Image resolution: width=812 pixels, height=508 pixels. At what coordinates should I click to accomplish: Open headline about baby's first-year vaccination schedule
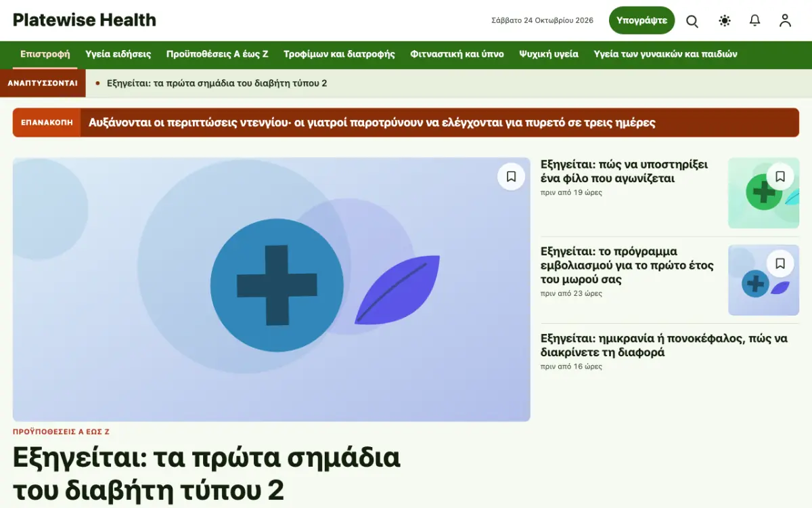pyautogui.click(x=627, y=266)
